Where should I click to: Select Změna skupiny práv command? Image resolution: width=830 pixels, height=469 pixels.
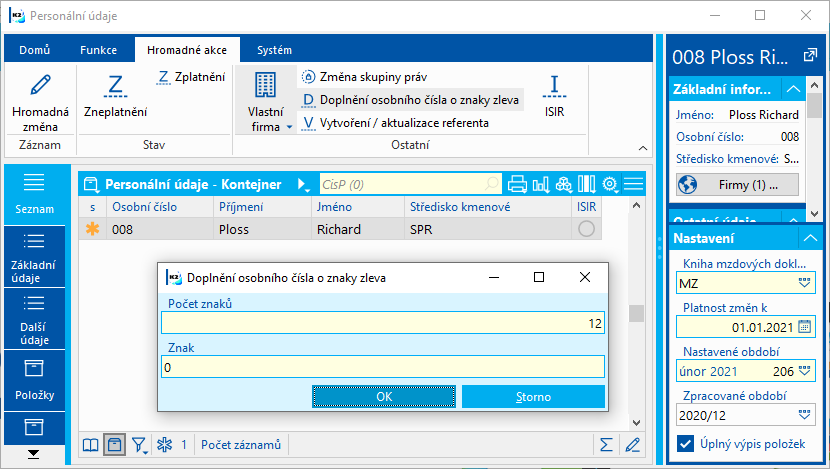click(x=364, y=77)
